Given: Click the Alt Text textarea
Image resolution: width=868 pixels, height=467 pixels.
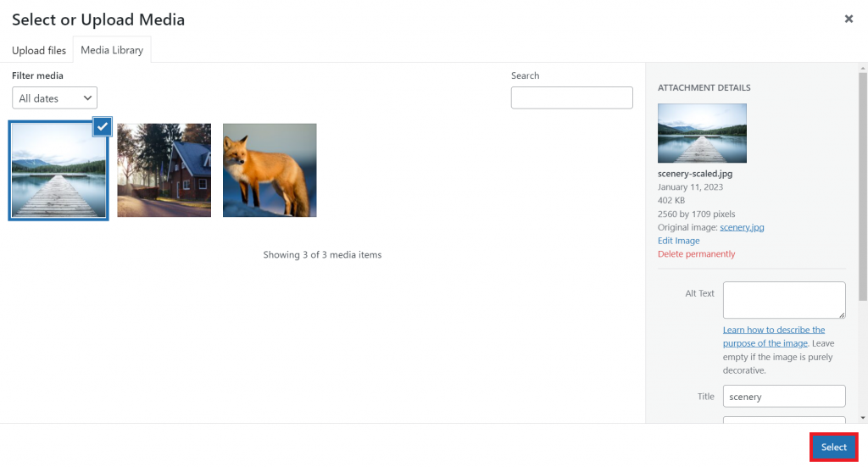Looking at the screenshot, I should (784, 300).
